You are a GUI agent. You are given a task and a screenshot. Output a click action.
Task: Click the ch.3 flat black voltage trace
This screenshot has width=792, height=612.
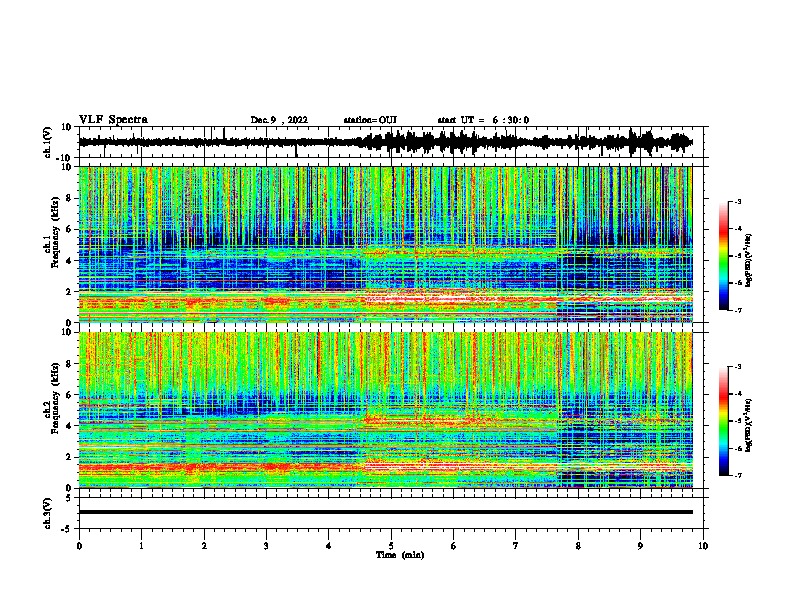click(x=386, y=512)
